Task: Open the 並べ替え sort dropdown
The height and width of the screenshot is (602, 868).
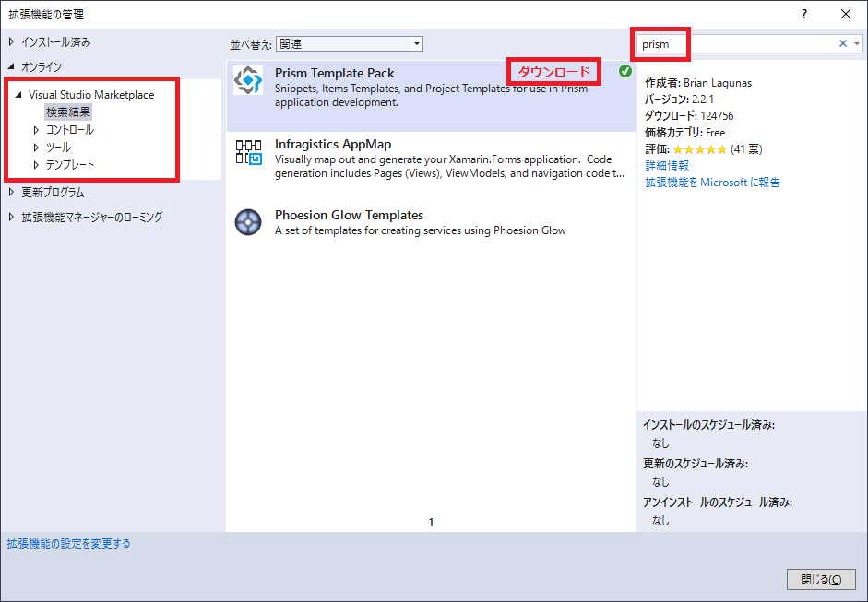Action: click(350, 43)
